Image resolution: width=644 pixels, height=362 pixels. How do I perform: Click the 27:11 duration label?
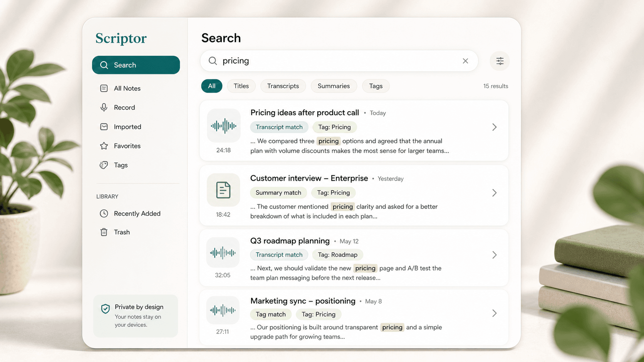(223, 332)
